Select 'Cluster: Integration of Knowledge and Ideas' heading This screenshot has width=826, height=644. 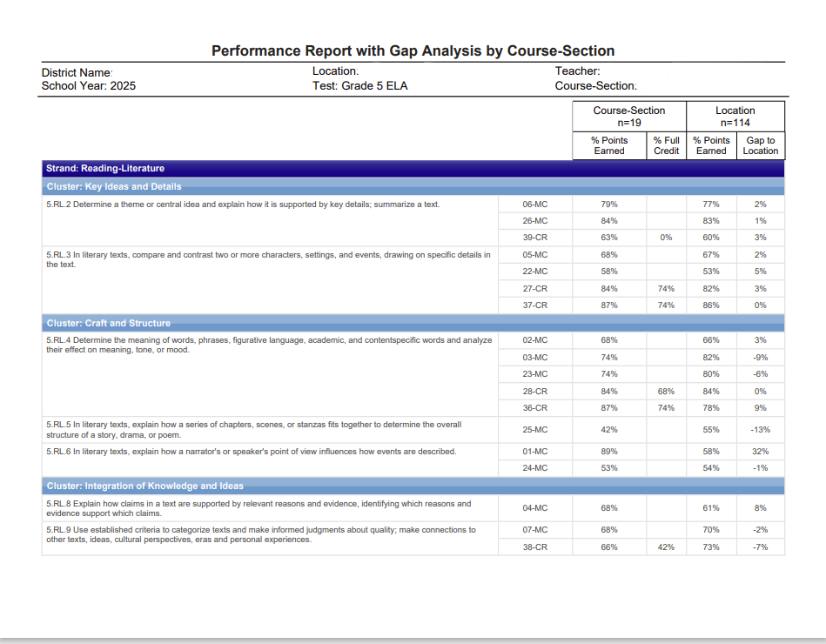click(413, 486)
